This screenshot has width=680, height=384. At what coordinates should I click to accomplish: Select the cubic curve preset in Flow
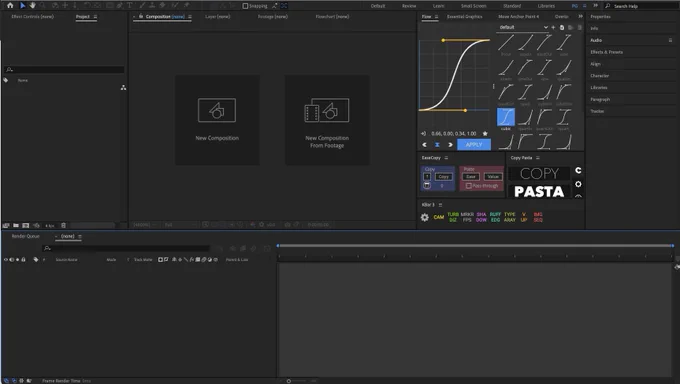click(506, 117)
